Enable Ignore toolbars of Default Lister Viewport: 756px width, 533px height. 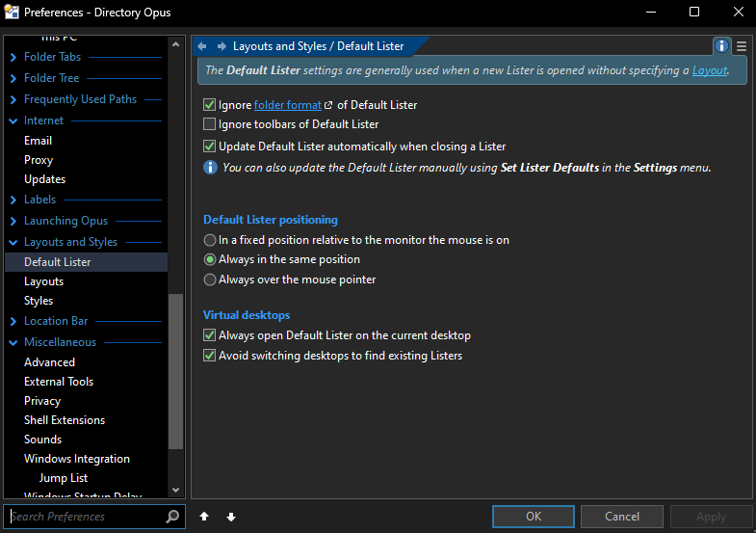click(209, 124)
